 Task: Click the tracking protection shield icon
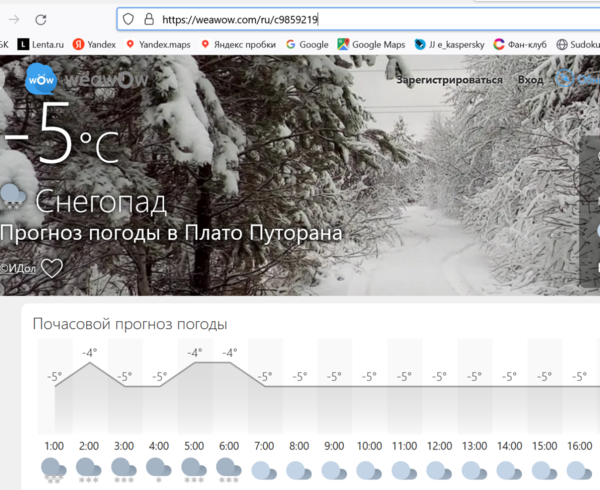[x=127, y=19]
